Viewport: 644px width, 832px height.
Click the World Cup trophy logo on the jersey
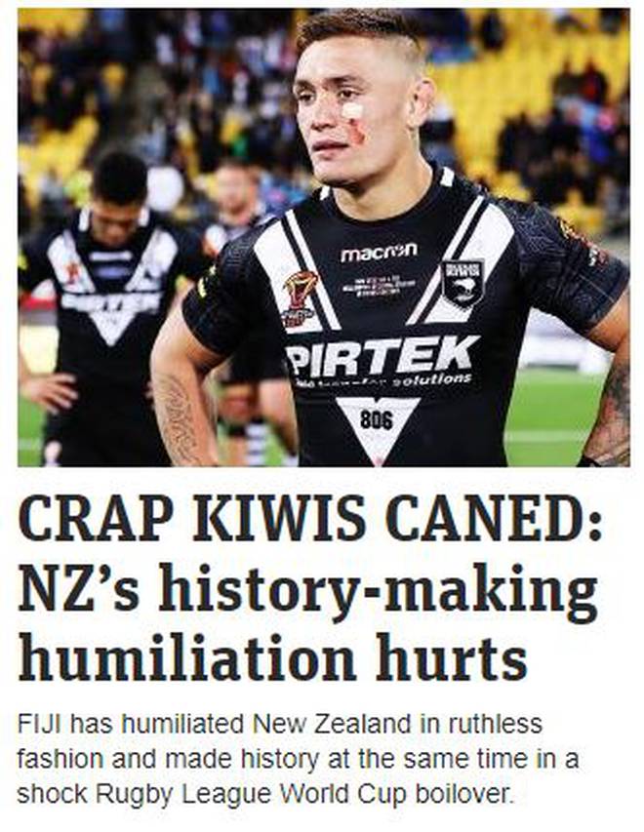(300, 298)
